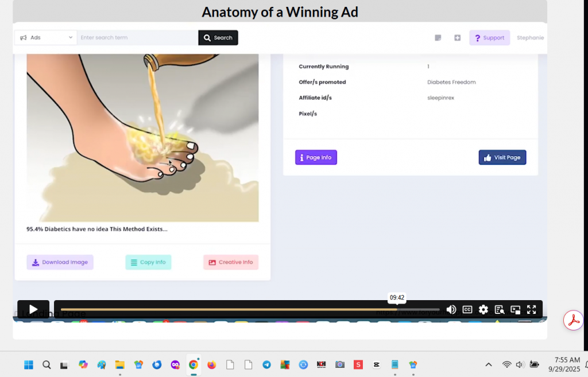Expand the Ads category dropdown
This screenshot has width=588, height=377.
coord(46,38)
